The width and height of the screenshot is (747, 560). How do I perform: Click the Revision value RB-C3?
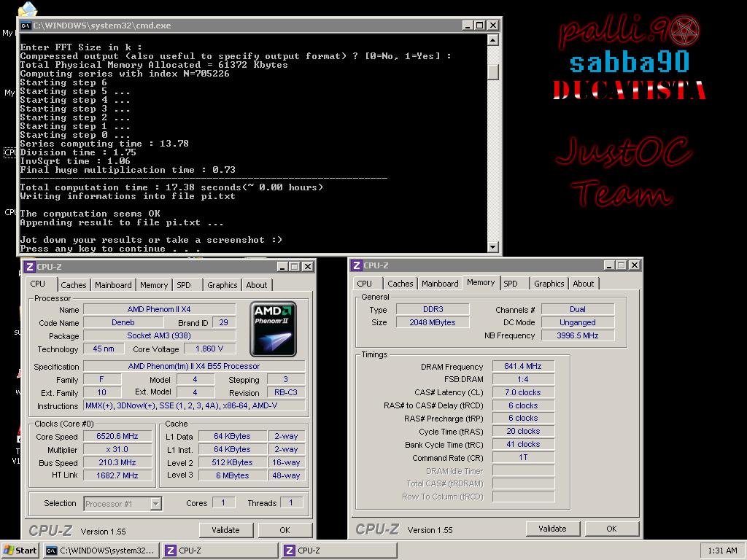pyautogui.click(x=286, y=392)
